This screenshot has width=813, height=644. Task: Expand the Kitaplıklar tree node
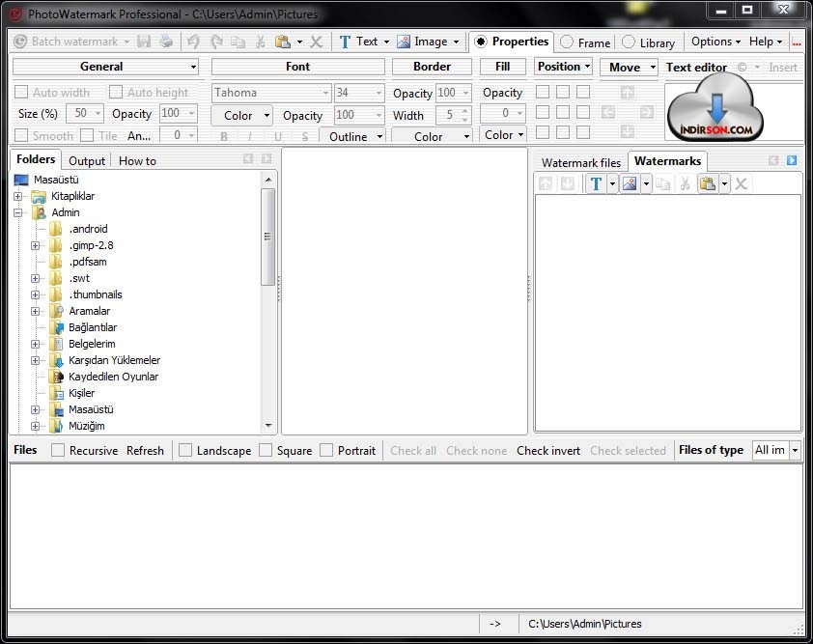click(x=18, y=196)
